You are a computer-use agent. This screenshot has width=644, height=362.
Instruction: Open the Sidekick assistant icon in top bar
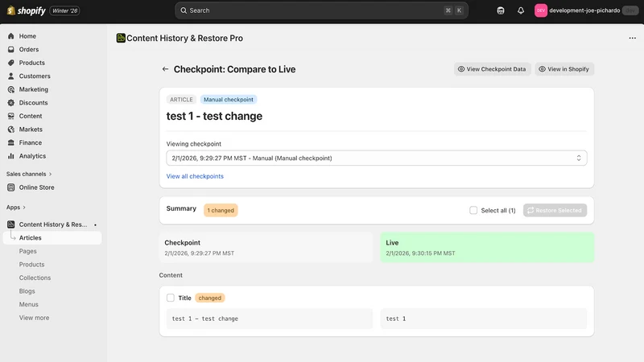coord(500,10)
